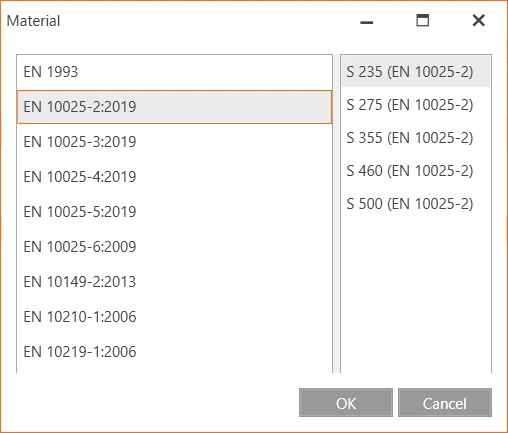Image resolution: width=508 pixels, height=433 pixels.
Task: Close the Material dialog
Action: pyautogui.click(x=479, y=21)
